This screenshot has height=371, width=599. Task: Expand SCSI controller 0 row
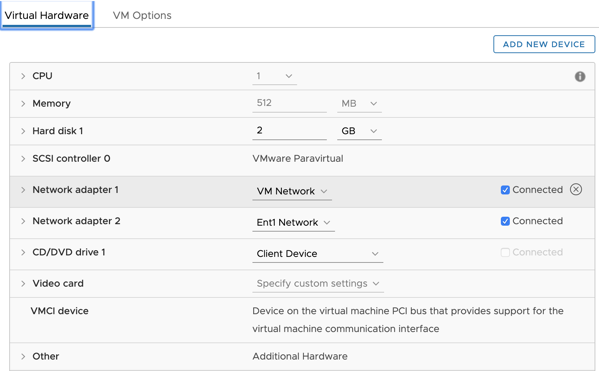pos(23,159)
